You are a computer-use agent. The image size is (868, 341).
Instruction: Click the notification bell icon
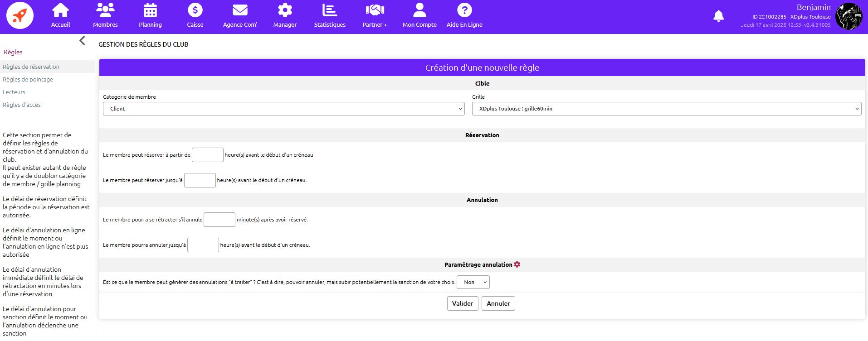[x=718, y=16]
